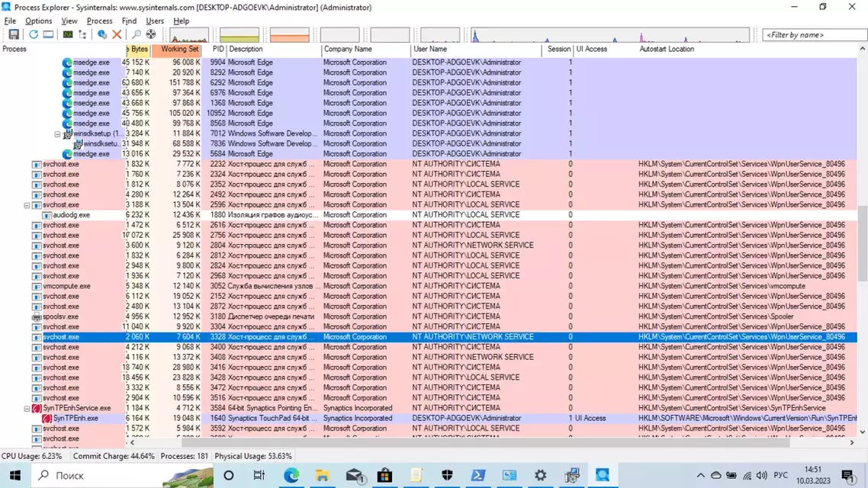Collapse the SynTPEnhService.exe tree node
This screenshot has height=488, width=868.
pos(27,409)
